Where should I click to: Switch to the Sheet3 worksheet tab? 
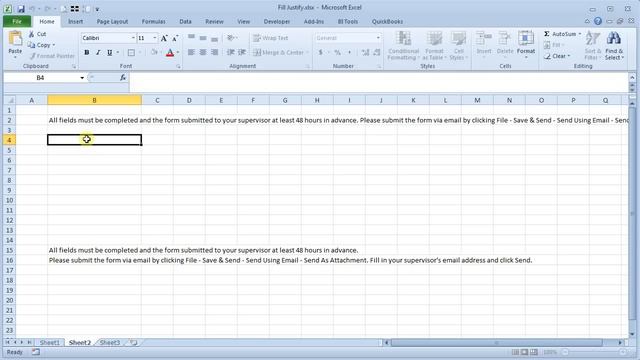pos(110,342)
